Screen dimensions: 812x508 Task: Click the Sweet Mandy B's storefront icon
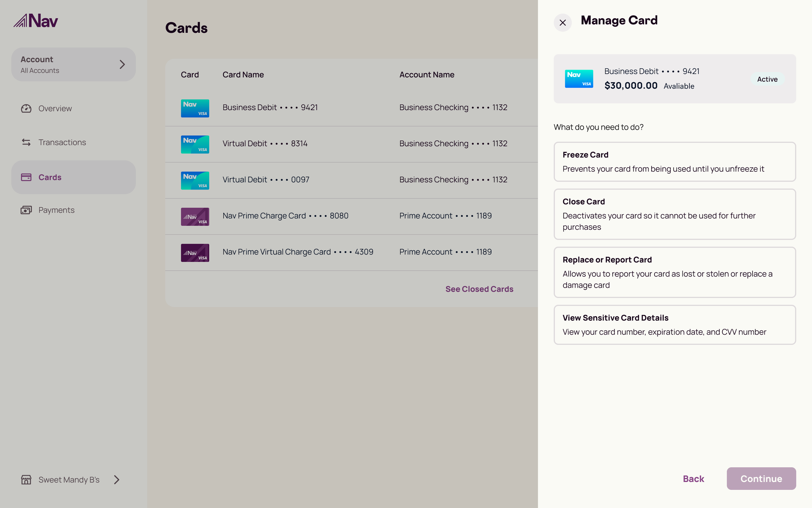tap(26, 479)
